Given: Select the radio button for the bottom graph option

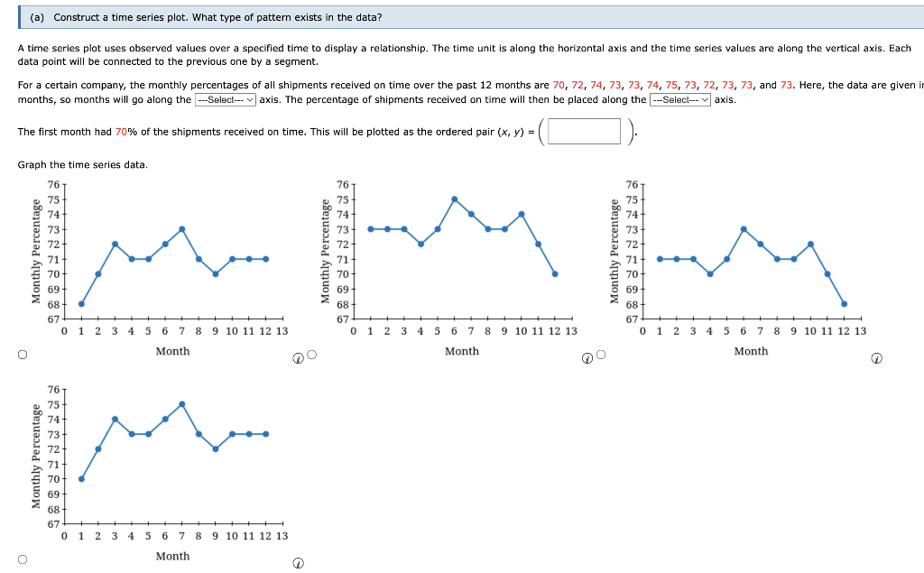Looking at the screenshot, I should tap(22, 559).
